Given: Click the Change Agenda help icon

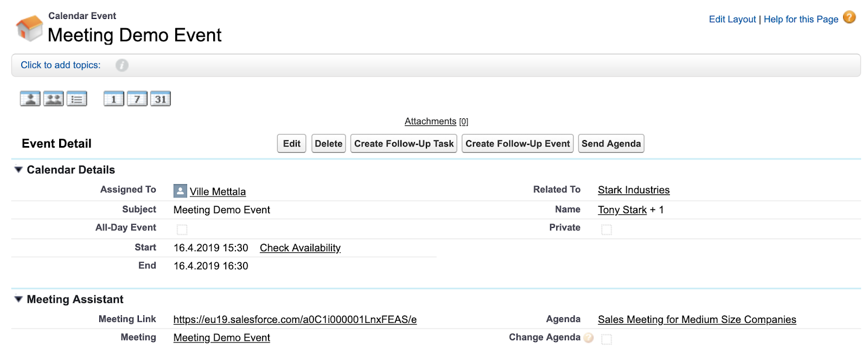Looking at the screenshot, I should coord(589,338).
